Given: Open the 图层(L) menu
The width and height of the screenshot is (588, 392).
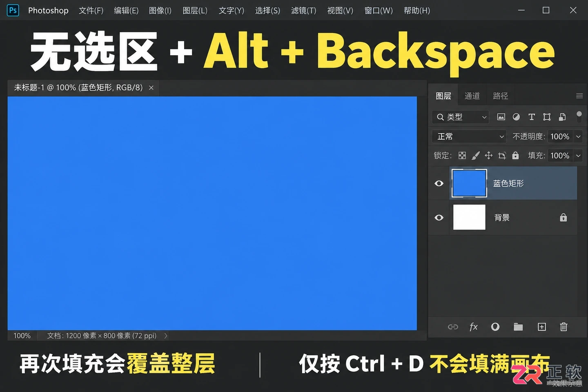Looking at the screenshot, I should 195,11.
